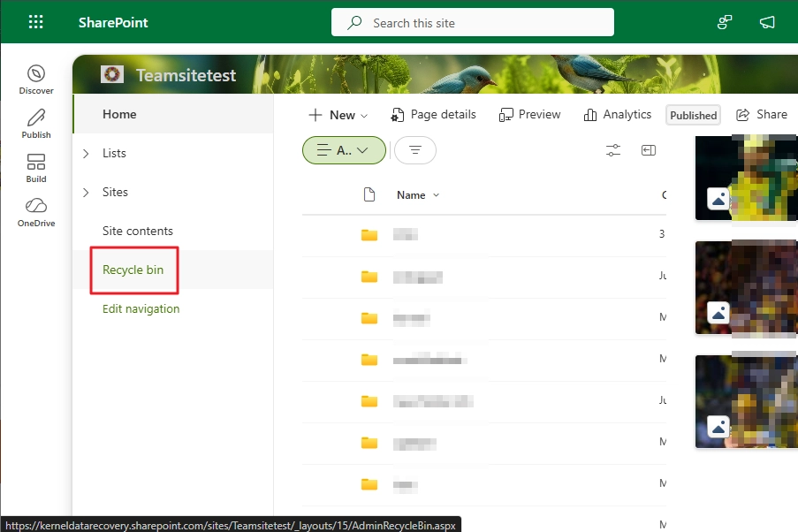Click the Published status badge
Image resolution: width=798 pixels, height=532 pixels.
pyautogui.click(x=693, y=116)
